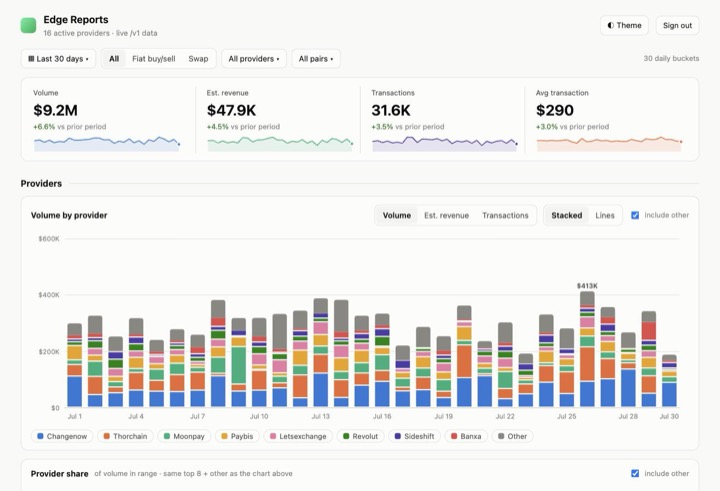The image size is (720, 491).
Task: Click the '+3.5% vs prior period' text
Action: click(408, 127)
